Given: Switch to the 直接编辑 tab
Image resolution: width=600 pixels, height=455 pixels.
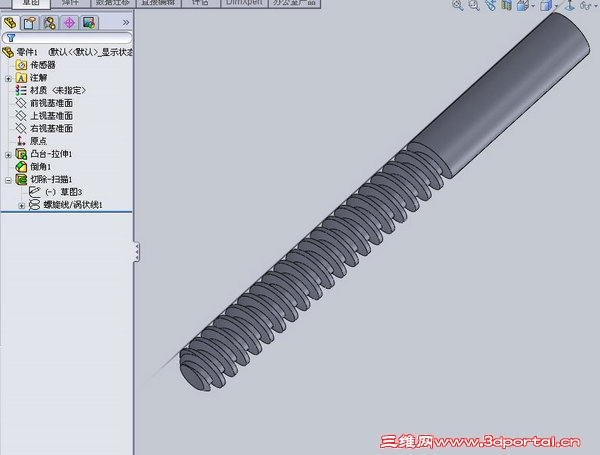Looking at the screenshot, I should click(158, 3).
